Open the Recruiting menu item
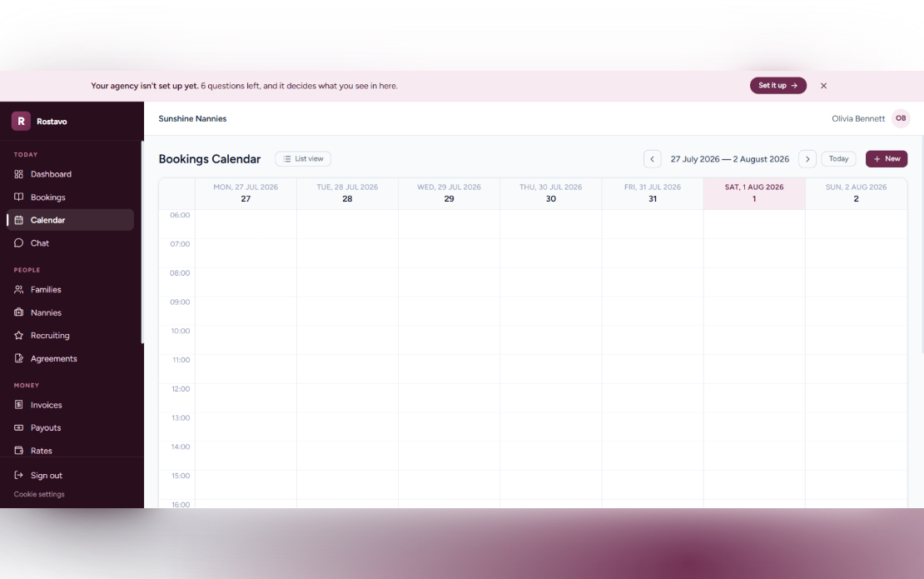The width and height of the screenshot is (924, 579). pos(70,336)
